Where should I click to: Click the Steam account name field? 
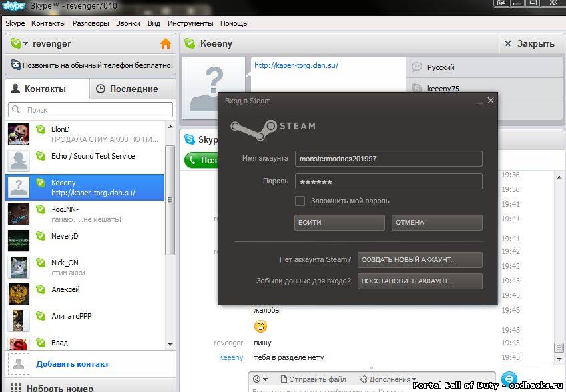pyautogui.click(x=388, y=159)
